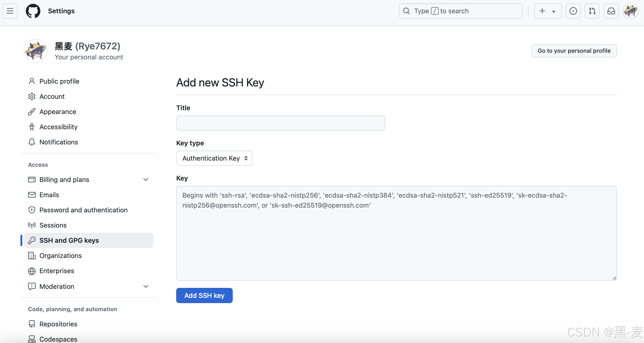Image resolution: width=644 pixels, height=343 pixels.
Task: Open Password and authentication settings
Action: [x=89, y=210]
